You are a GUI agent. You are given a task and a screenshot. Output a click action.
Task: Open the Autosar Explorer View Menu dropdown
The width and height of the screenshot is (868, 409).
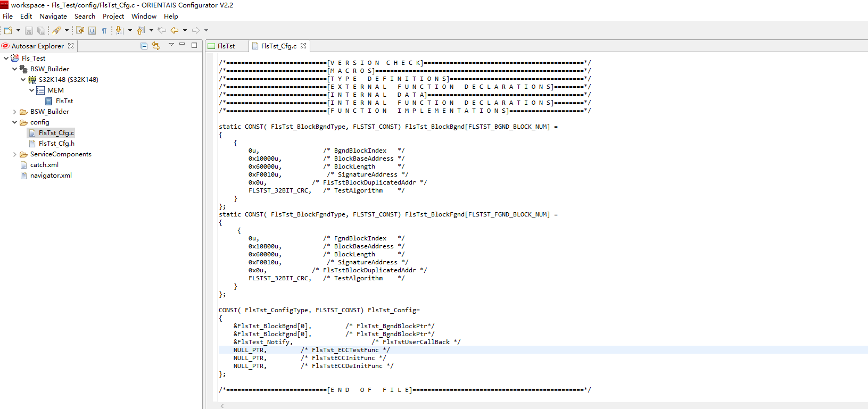click(171, 45)
